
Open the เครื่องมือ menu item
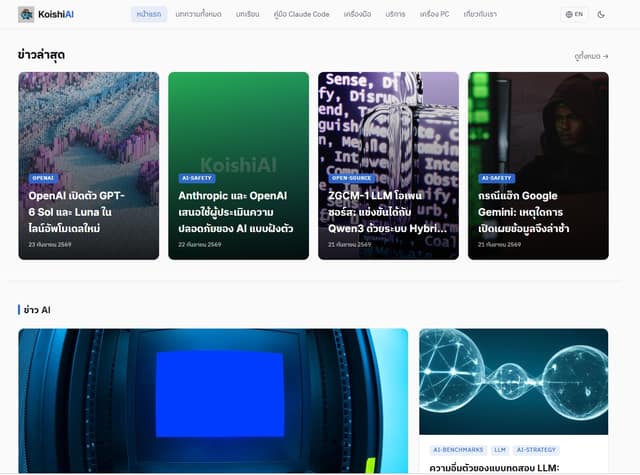coord(357,14)
